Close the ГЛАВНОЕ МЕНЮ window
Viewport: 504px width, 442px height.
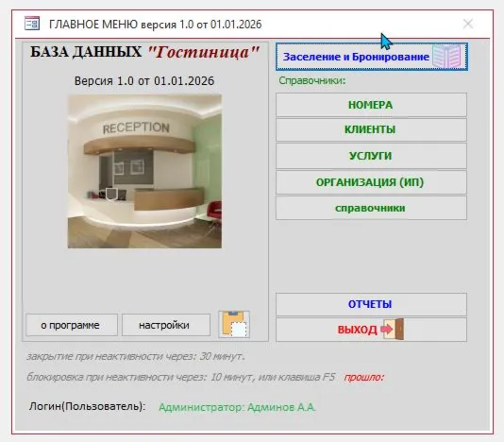468,24
